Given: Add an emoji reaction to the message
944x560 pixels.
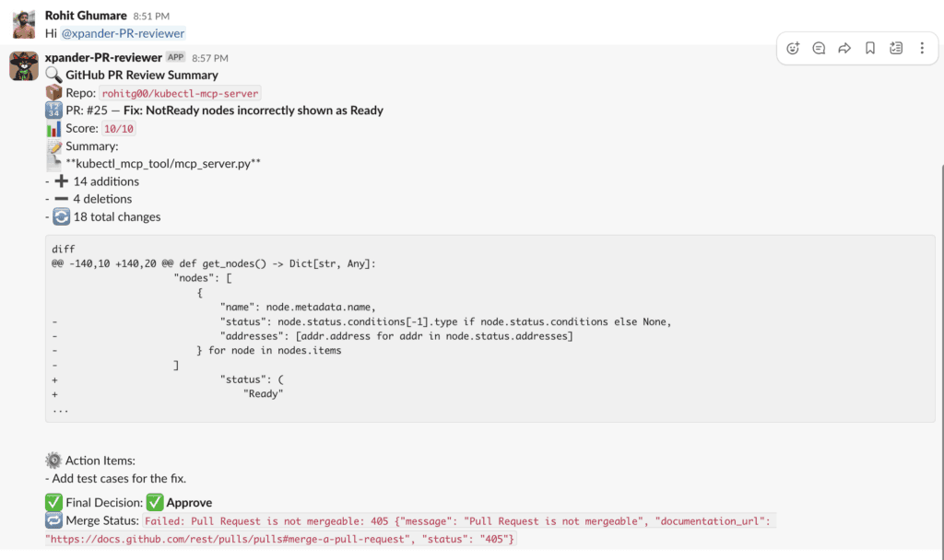Looking at the screenshot, I should (x=793, y=48).
